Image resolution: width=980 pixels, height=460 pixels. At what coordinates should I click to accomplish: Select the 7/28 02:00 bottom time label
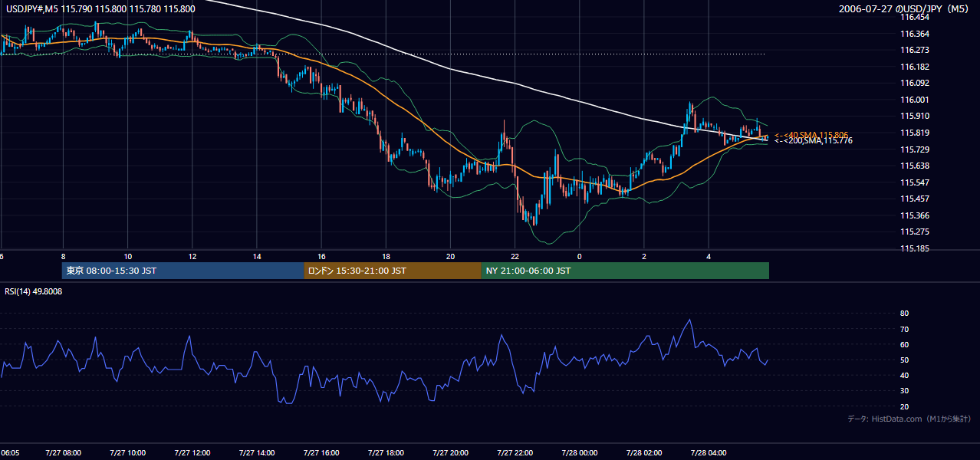644,453
